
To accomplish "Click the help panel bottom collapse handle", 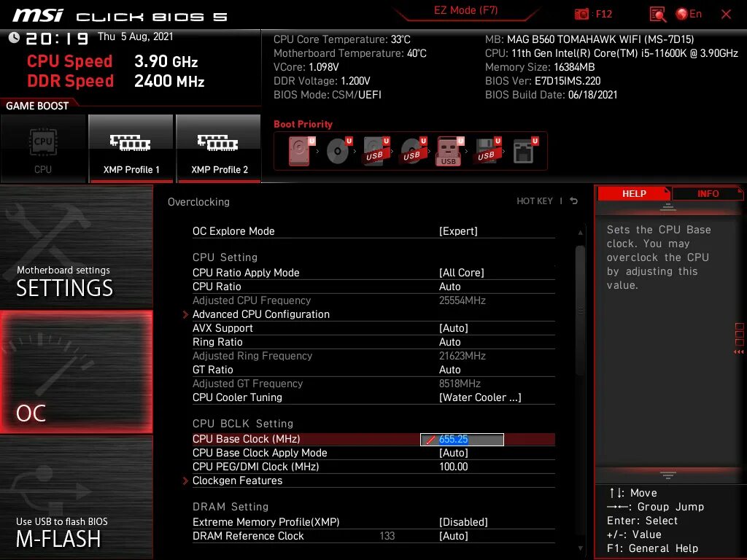I will 668,475.
